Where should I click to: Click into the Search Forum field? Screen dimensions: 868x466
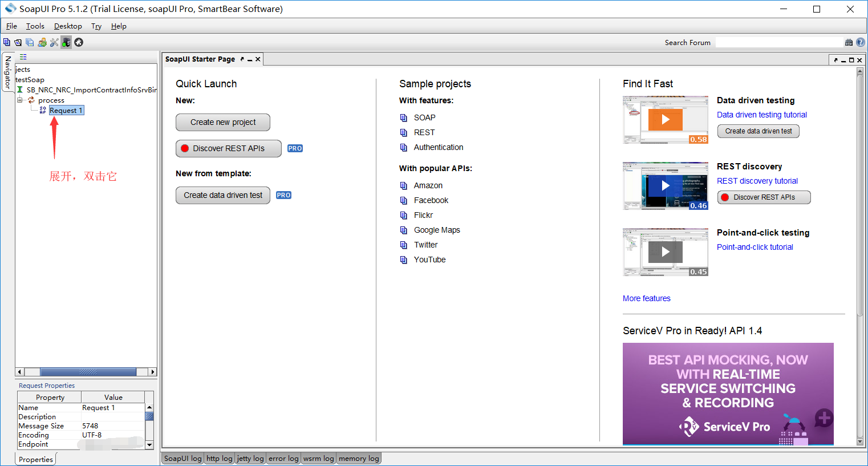[x=779, y=42]
